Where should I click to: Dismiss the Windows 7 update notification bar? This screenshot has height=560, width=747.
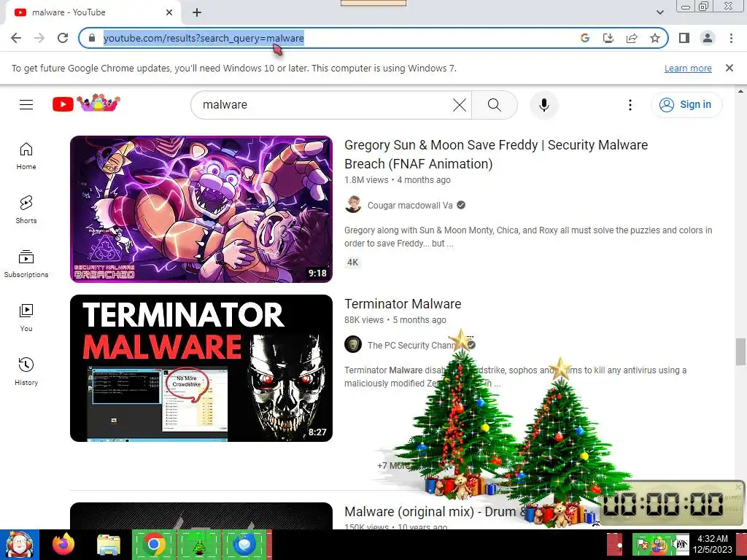tap(729, 68)
